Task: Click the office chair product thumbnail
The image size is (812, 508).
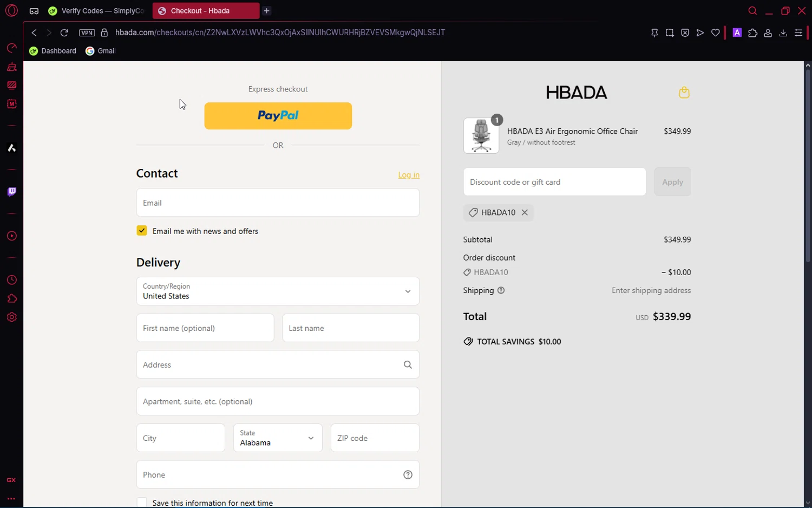Action: (481, 136)
